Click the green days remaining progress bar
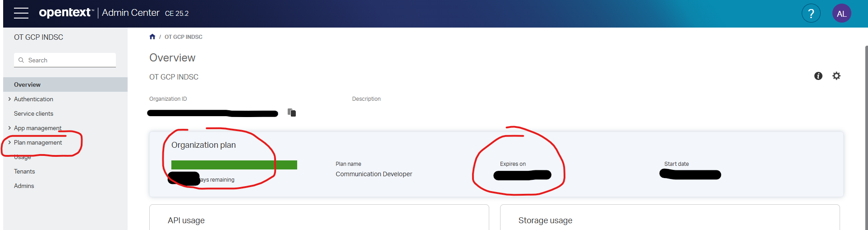This screenshot has height=230, width=868. [234, 165]
